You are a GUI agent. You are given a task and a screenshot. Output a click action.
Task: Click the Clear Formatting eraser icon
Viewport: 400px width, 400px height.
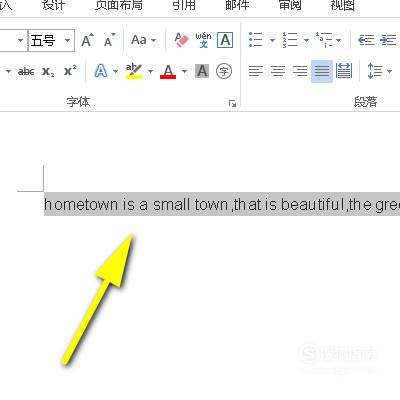[x=181, y=40]
